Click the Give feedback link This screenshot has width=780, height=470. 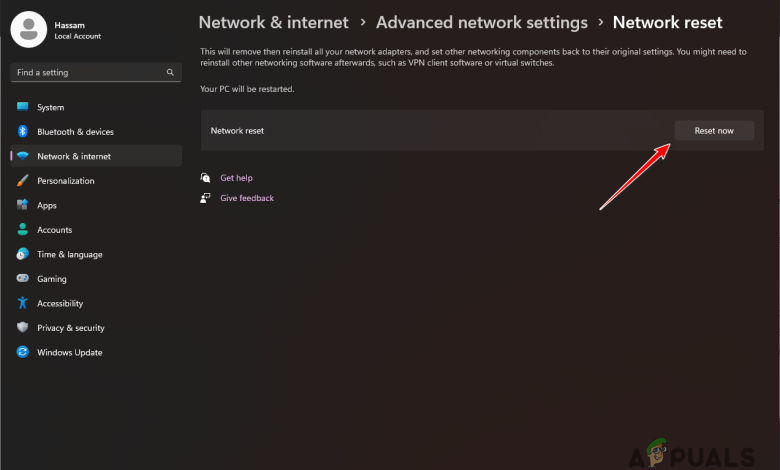(x=247, y=198)
